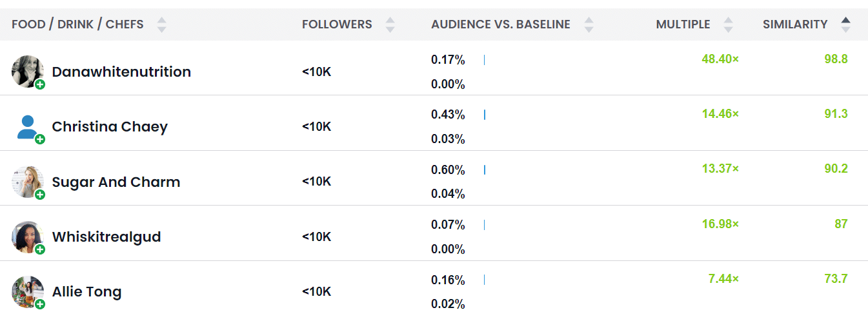Open the Sugar And Charm name link

point(116,182)
